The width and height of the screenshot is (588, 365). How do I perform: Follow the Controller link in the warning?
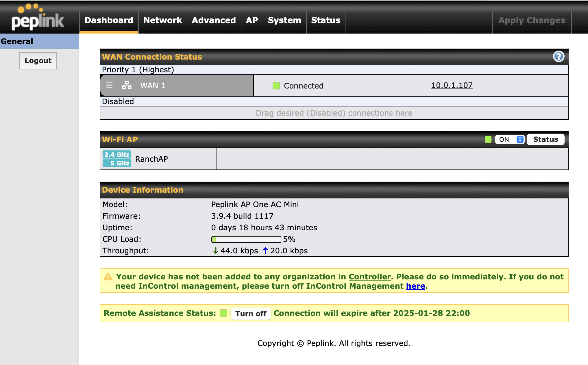tap(369, 277)
